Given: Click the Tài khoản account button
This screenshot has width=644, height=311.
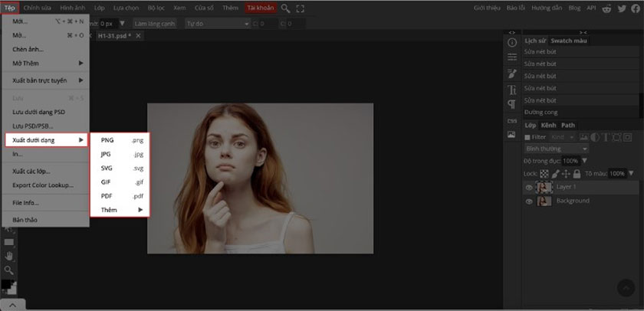Looking at the screenshot, I should (x=260, y=8).
